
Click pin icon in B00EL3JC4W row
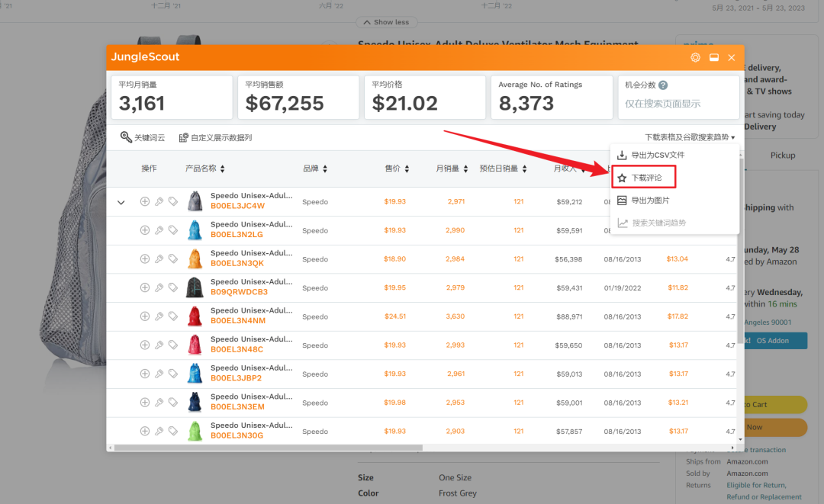(x=159, y=201)
